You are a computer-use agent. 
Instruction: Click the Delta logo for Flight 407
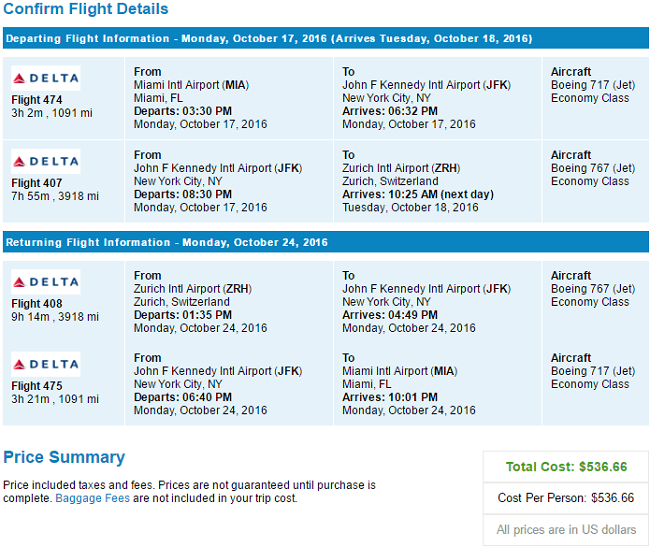(46, 161)
